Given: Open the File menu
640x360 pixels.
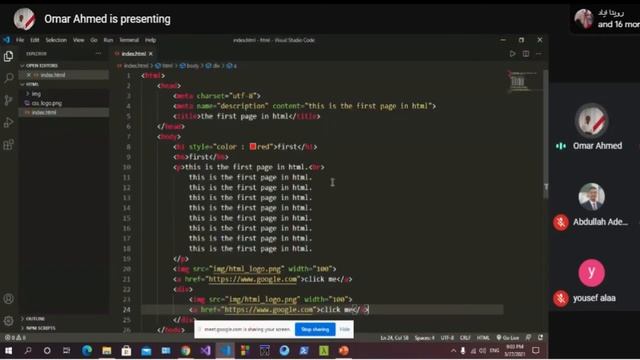Looking at the screenshot, I should click(20, 40).
